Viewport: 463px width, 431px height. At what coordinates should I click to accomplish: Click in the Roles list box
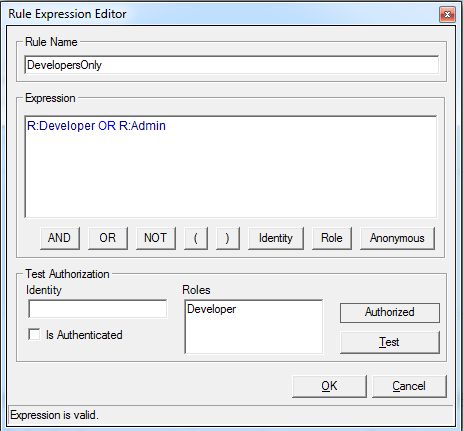point(254,327)
